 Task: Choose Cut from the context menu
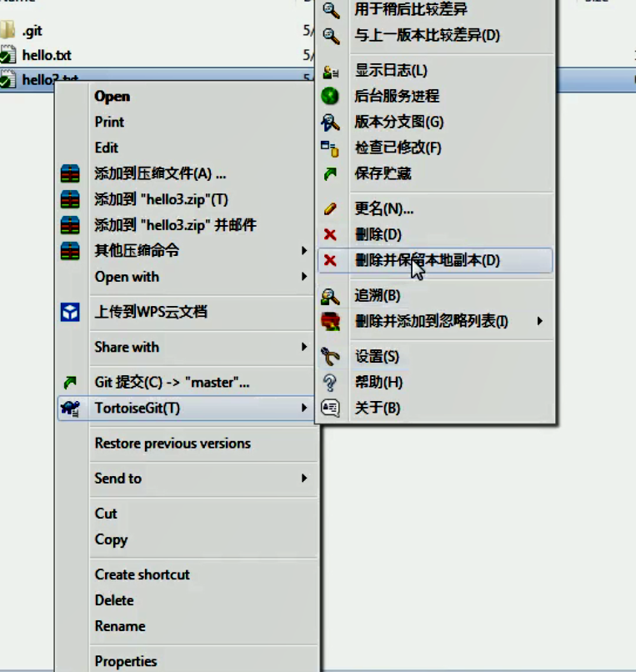(x=105, y=514)
